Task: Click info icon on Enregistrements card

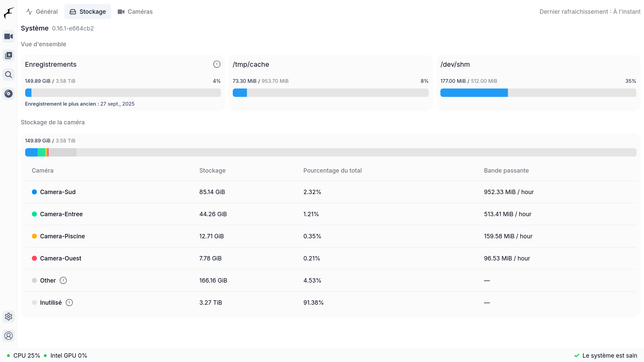Action: coord(217,64)
